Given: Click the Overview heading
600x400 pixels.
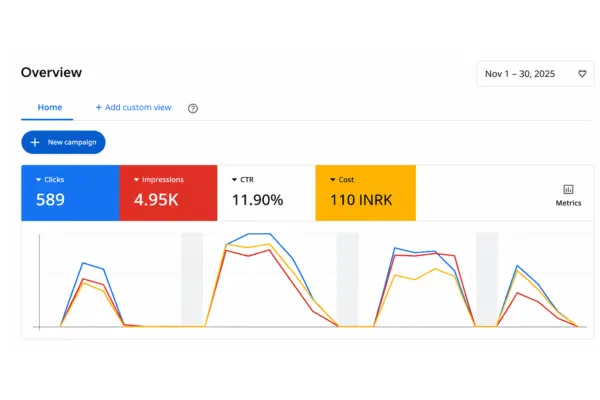Looking at the screenshot, I should (x=51, y=73).
